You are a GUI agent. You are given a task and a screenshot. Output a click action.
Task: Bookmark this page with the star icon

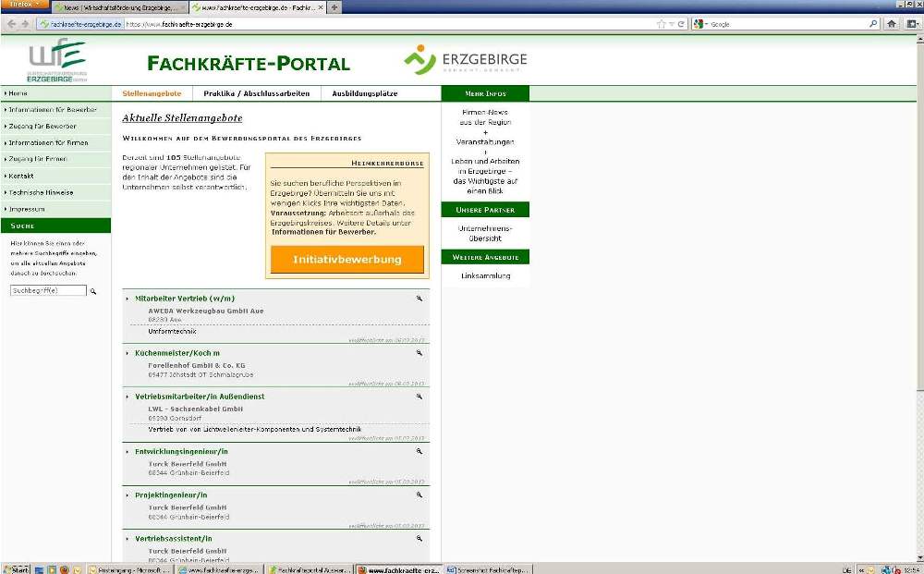pyautogui.click(x=662, y=24)
